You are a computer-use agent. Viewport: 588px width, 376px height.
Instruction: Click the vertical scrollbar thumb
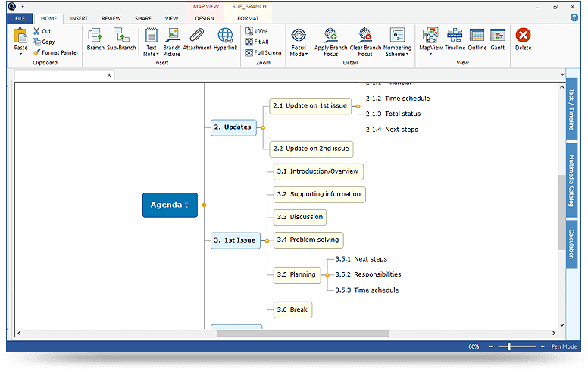[561, 212]
